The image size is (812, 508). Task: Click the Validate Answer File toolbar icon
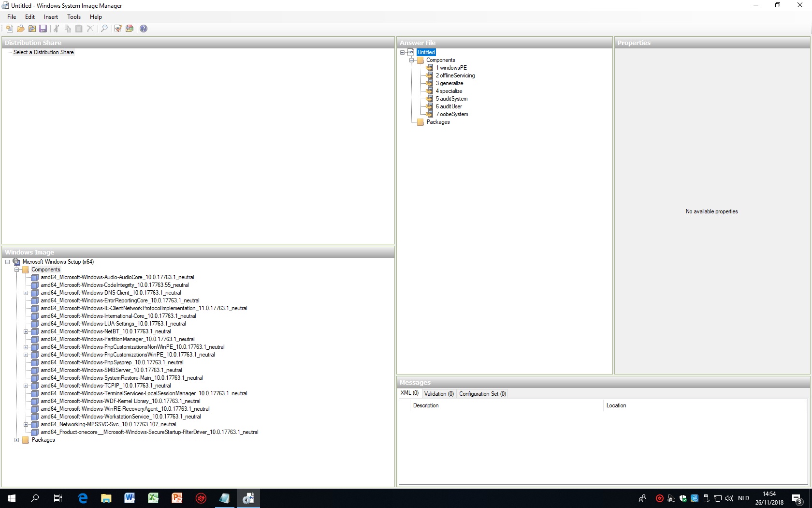coord(118,29)
